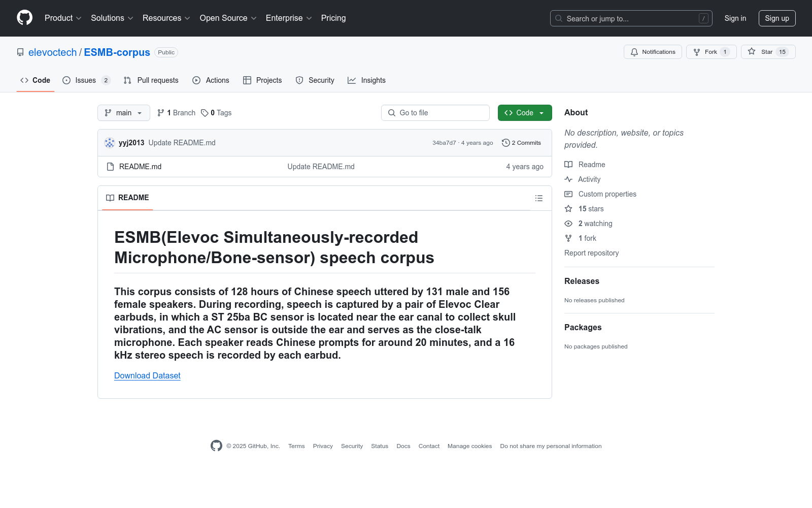Open commit hash 34ba7d7
Image resolution: width=812 pixels, height=508 pixels.
point(444,143)
